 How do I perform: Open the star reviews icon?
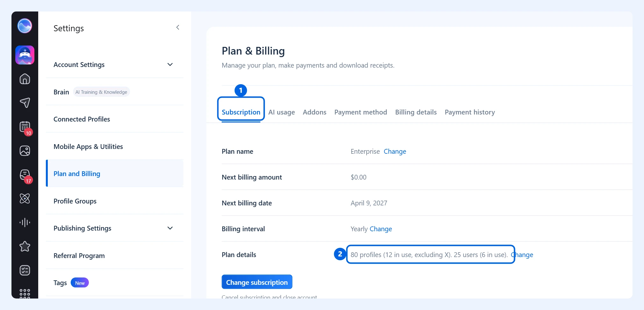pyautogui.click(x=25, y=246)
